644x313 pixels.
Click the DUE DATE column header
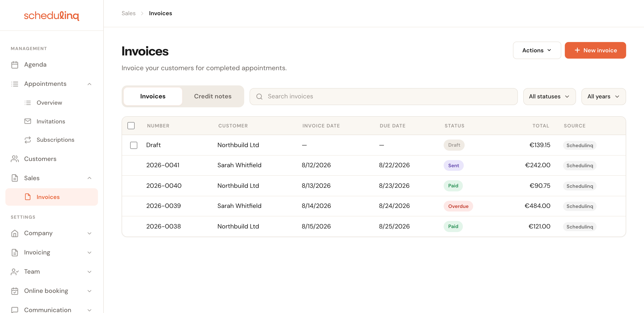[392, 126]
